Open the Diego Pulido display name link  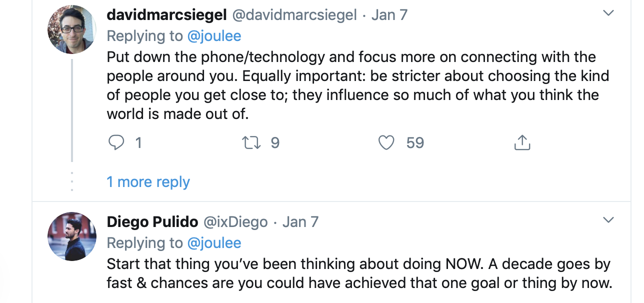(152, 221)
